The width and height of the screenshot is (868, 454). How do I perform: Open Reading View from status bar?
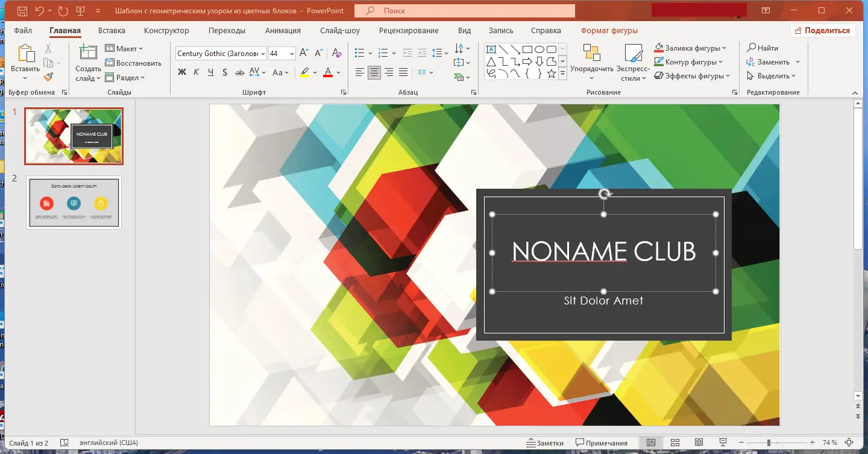pos(699,443)
